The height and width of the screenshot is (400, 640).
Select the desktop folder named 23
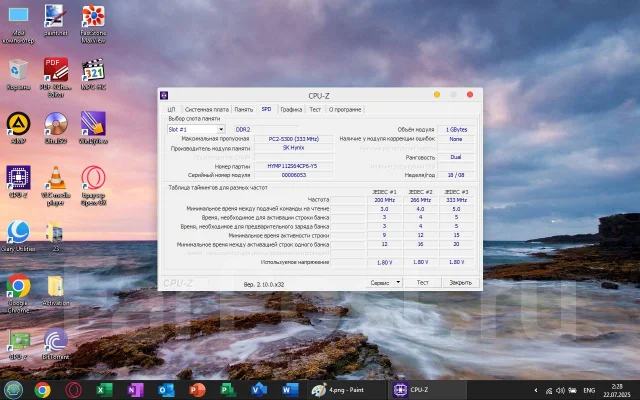(55, 237)
